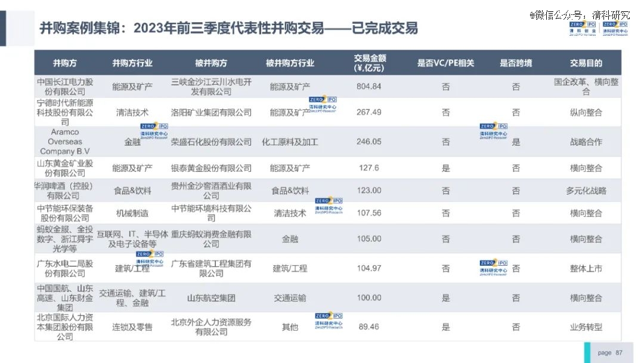Viewport: 644px width, 363px height.
Task: Click the amount 107.56
Action: (369, 213)
